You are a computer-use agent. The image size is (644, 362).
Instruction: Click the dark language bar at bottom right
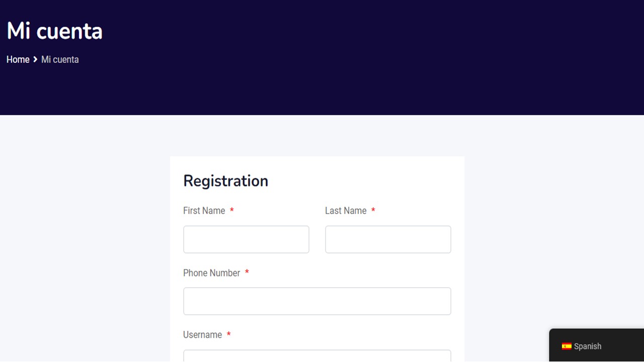(x=596, y=346)
